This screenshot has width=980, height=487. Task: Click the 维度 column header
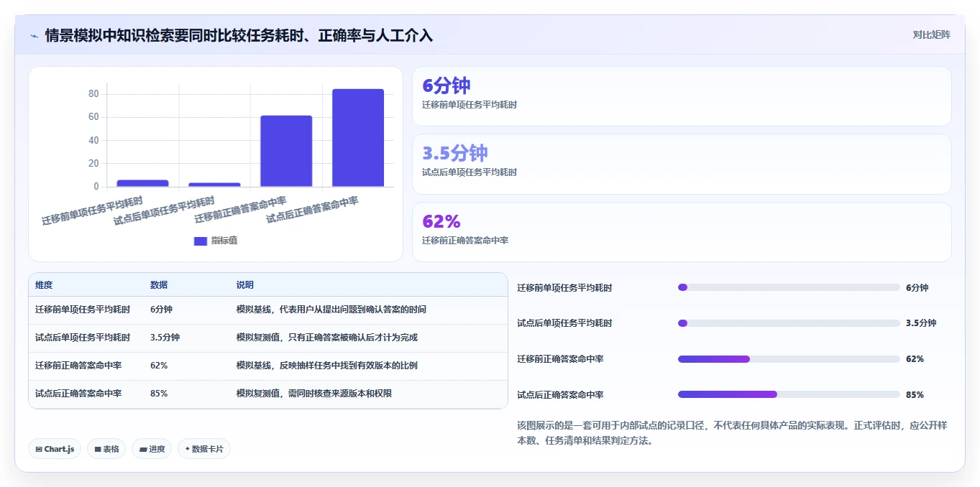coord(44,285)
